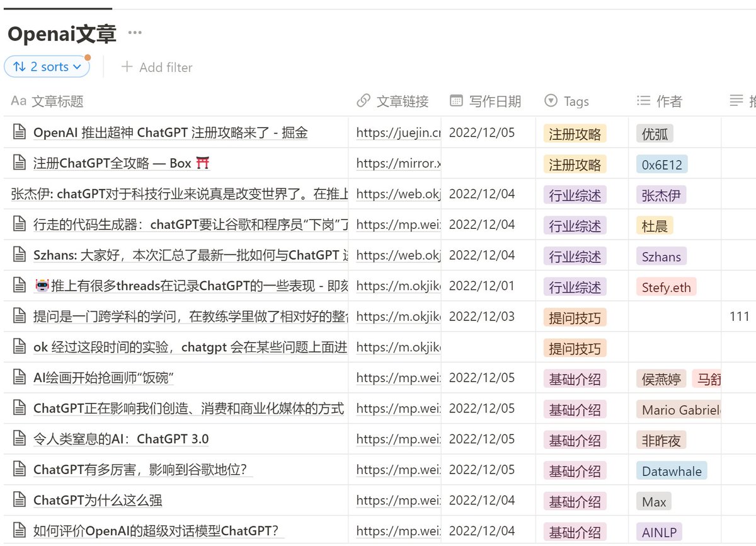Click the juejin link in the first row
The width and height of the screenshot is (756, 546).
coord(398,132)
